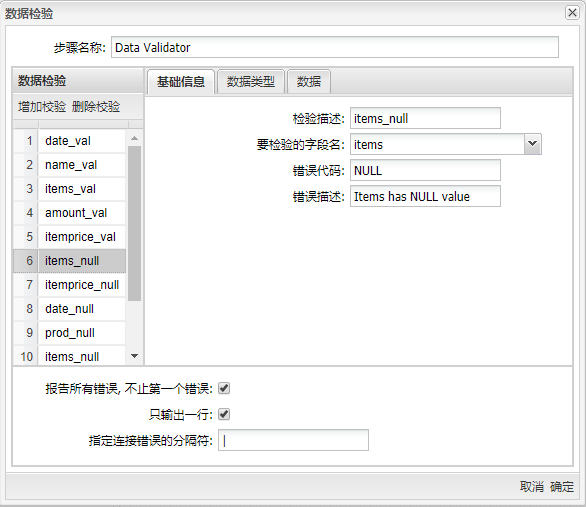586x507 pixels.
Task: Click 增加校验 to add validation
Action: [42, 107]
